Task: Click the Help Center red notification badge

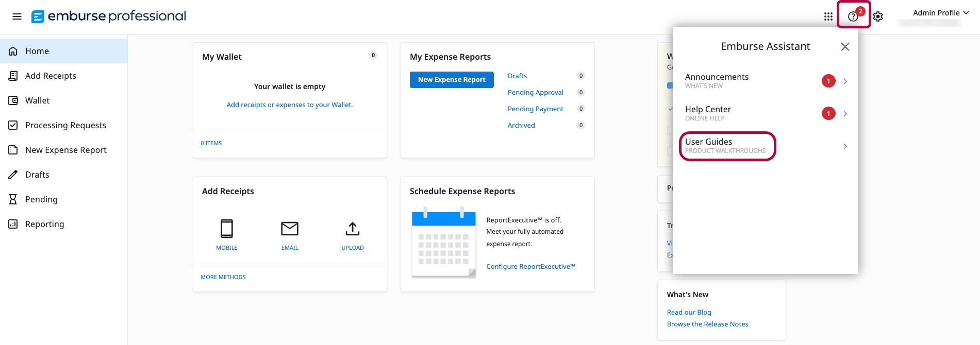Action: pos(828,114)
